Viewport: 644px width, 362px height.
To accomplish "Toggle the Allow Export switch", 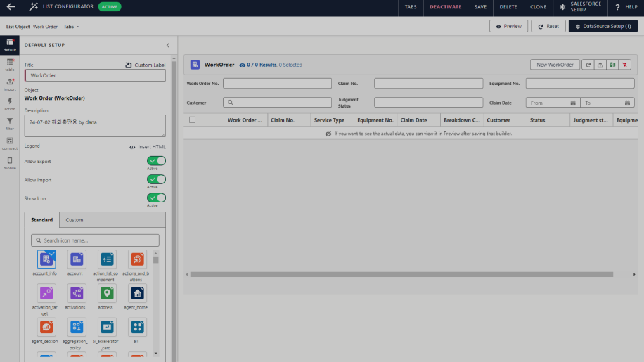I will (156, 161).
